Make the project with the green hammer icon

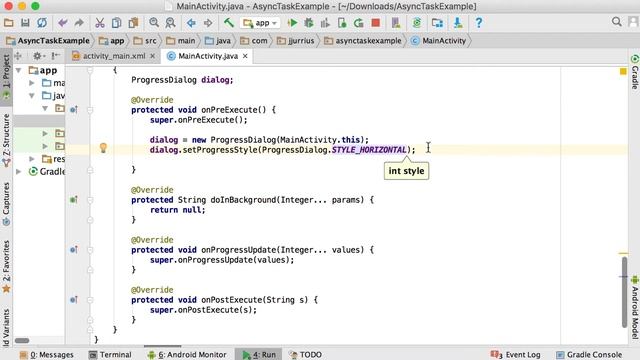pos(229,22)
